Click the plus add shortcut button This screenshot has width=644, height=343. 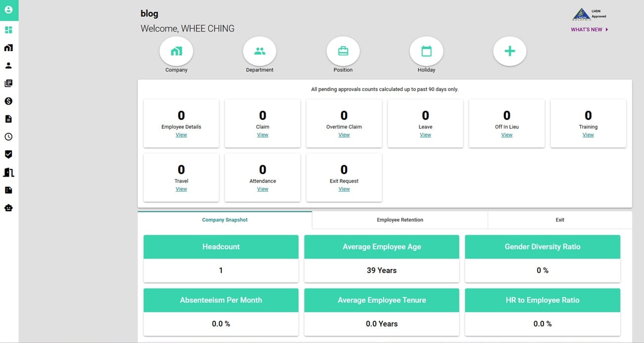509,51
